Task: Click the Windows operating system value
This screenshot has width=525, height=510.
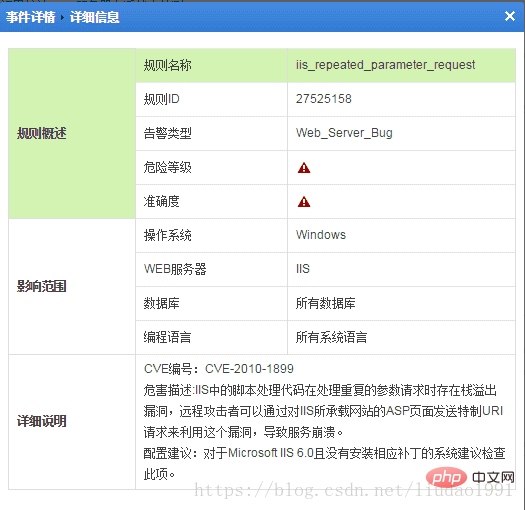Action: (320, 235)
